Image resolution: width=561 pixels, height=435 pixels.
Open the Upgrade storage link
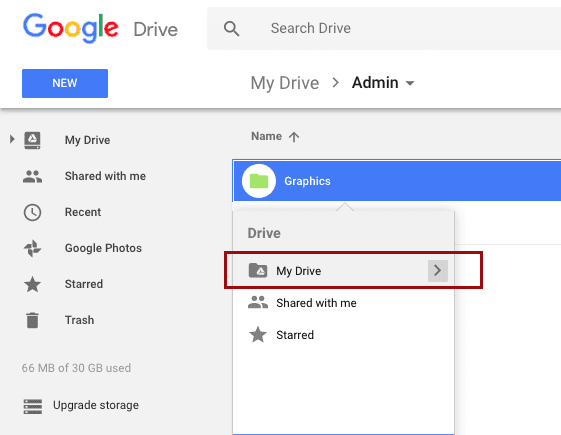(x=96, y=405)
